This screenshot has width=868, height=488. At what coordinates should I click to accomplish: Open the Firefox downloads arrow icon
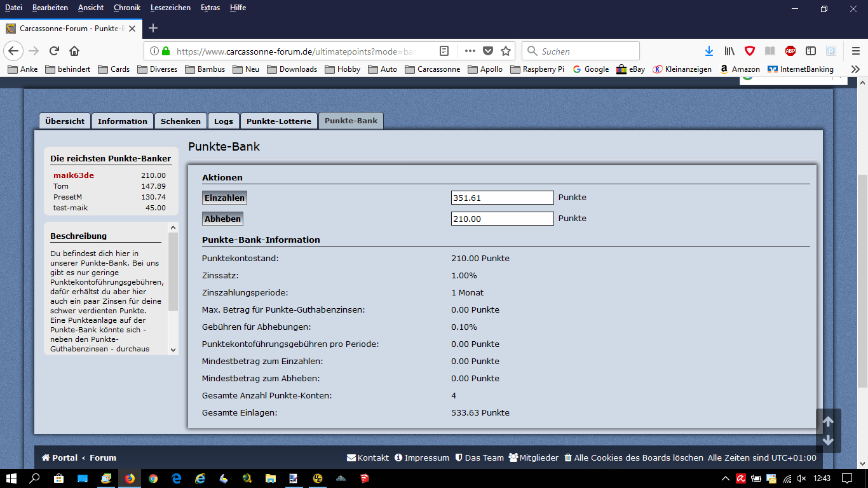coord(709,51)
